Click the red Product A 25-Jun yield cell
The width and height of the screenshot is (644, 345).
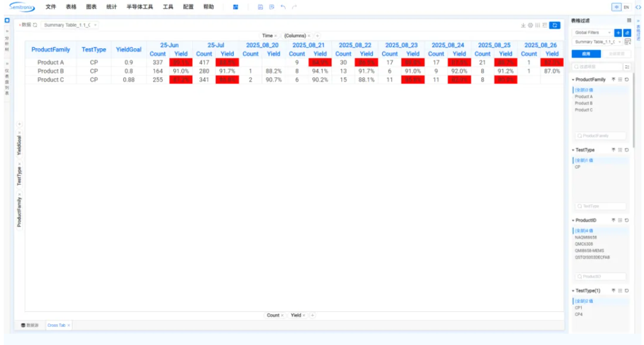click(x=181, y=63)
